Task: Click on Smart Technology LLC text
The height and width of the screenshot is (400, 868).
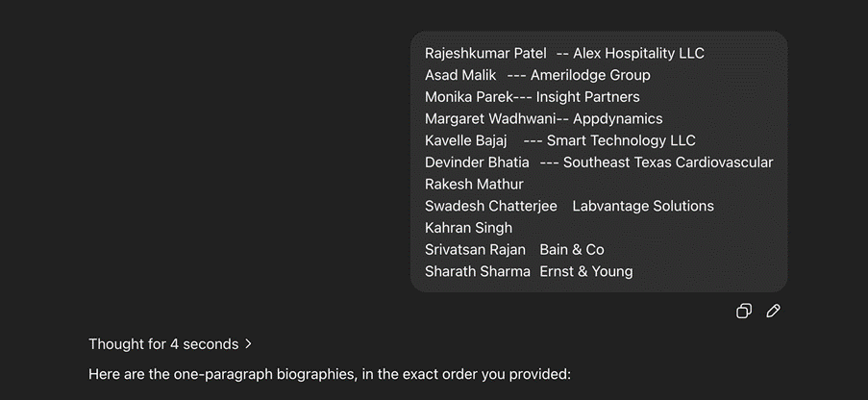Action: click(621, 140)
